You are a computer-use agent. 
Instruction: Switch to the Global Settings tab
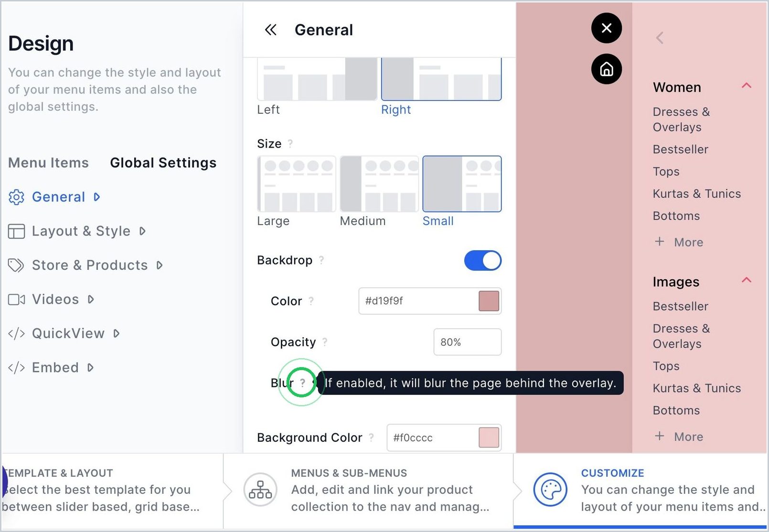tap(163, 163)
